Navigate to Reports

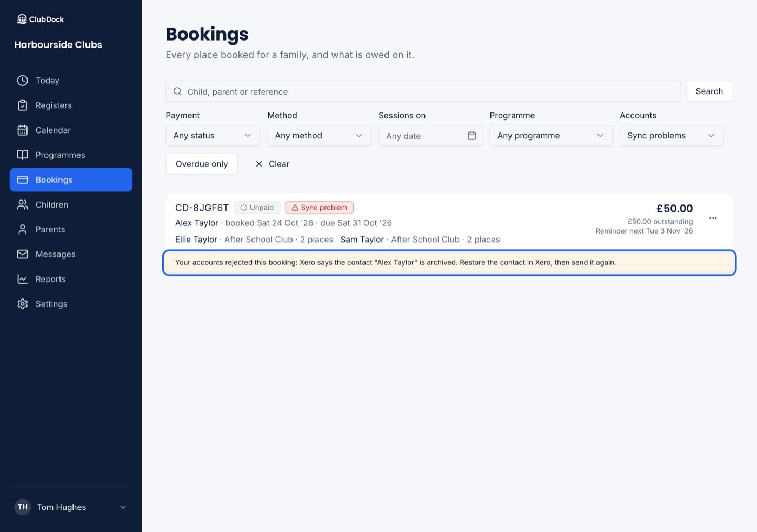click(71, 279)
